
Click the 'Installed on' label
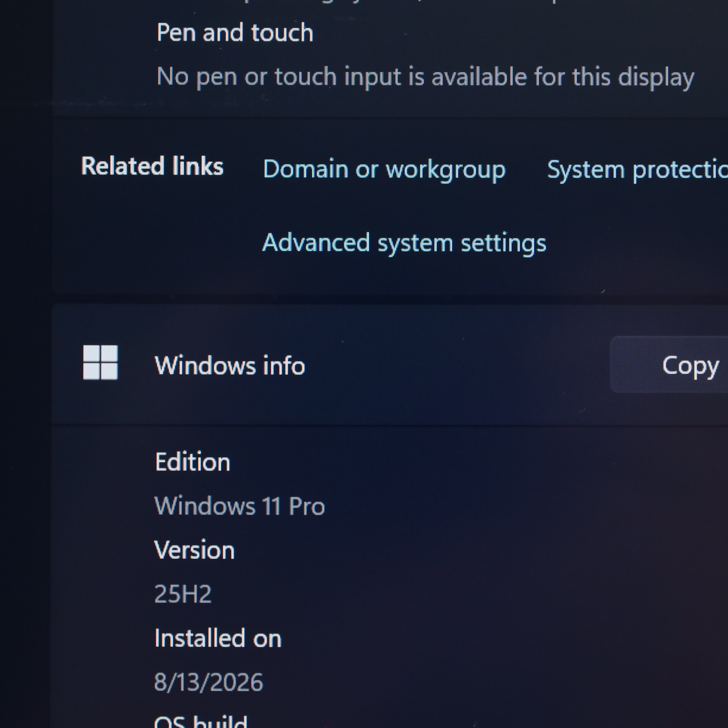[218, 638]
